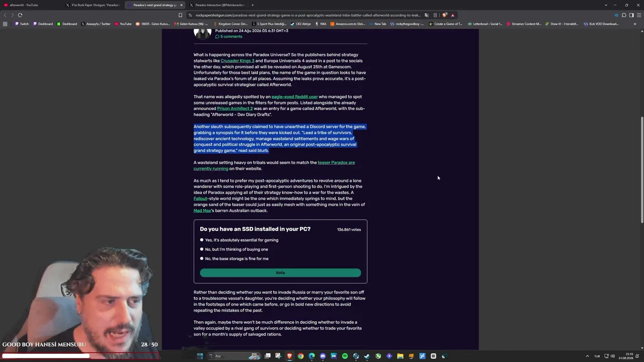This screenshot has height=362, width=644.
Task: Open the browser hamburger main menu
Action: click(639, 15)
